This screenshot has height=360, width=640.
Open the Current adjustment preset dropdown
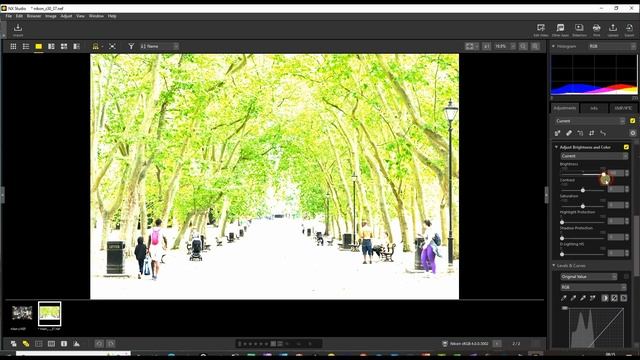pyautogui.click(x=589, y=121)
